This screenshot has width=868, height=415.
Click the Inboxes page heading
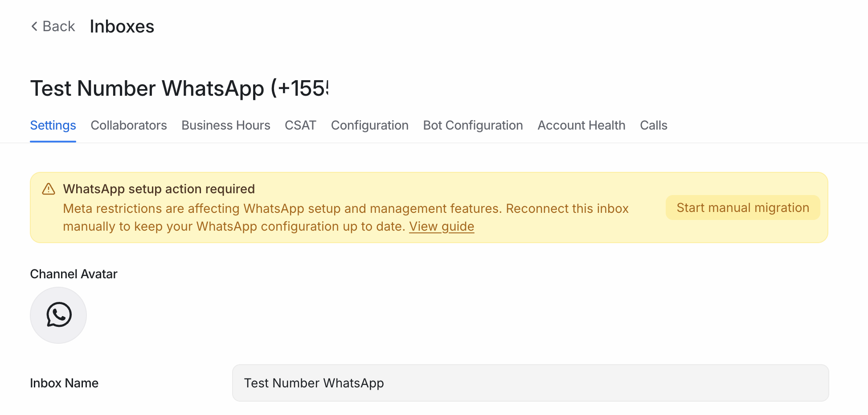tap(122, 26)
